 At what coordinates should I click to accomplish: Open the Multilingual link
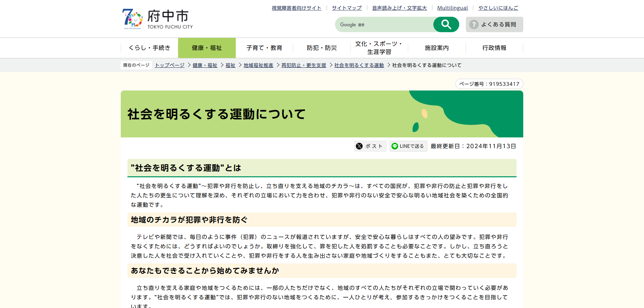tap(452, 8)
